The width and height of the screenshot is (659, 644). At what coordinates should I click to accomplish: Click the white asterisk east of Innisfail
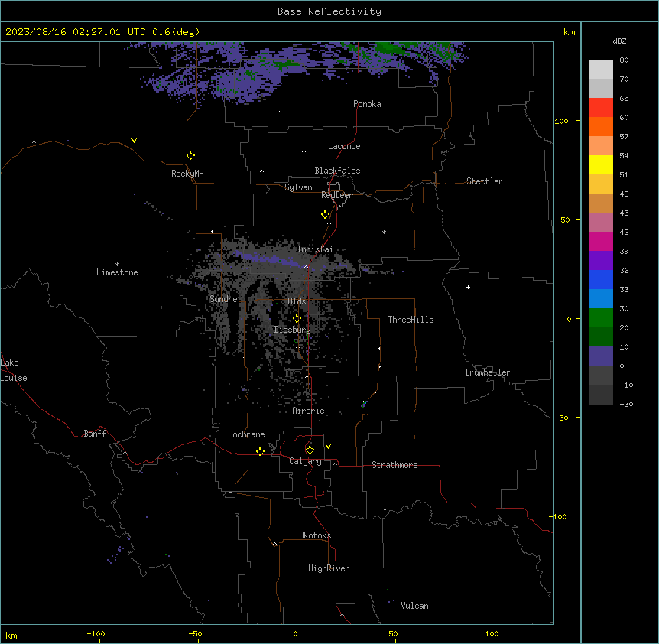coord(384,233)
